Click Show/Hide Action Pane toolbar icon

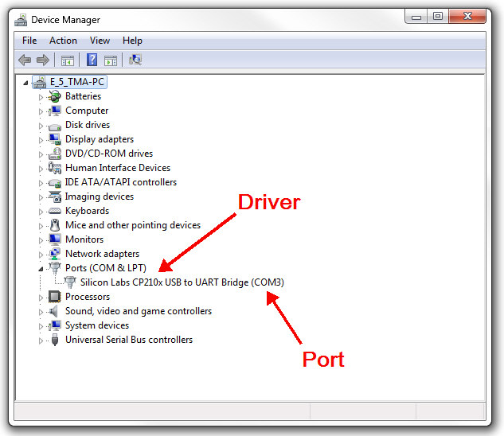[111, 60]
